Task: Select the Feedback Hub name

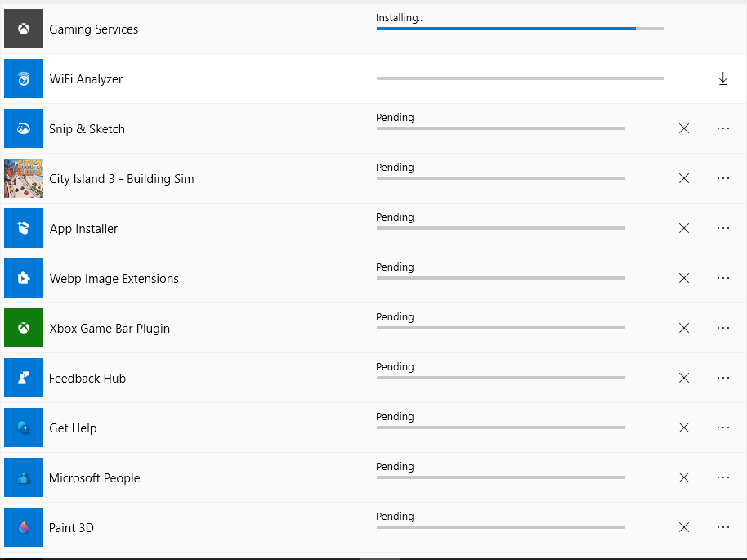Action: click(87, 379)
